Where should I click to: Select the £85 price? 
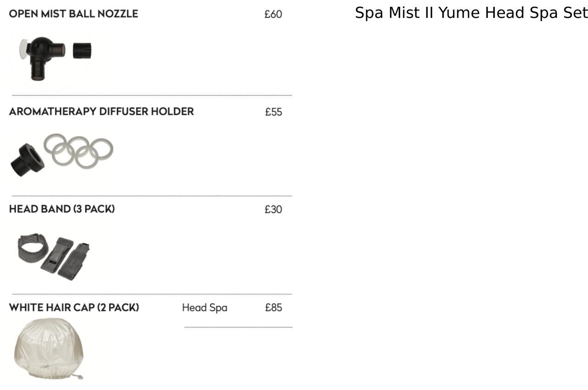[x=273, y=307]
